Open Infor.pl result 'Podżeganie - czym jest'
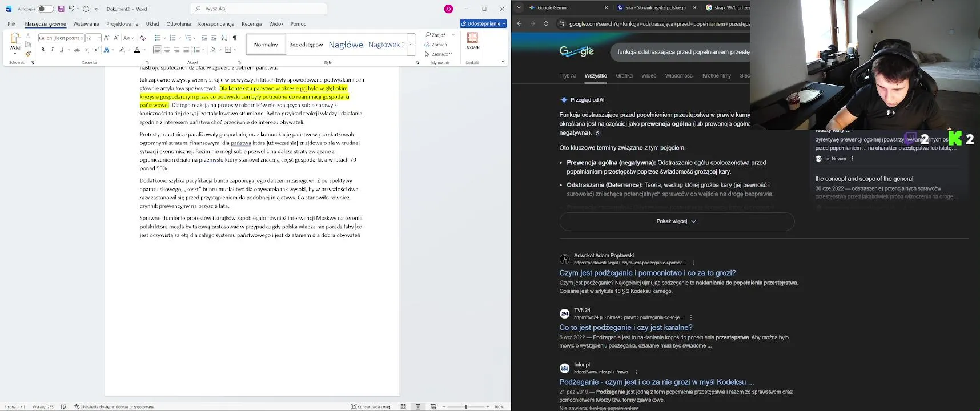 click(657, 382)
